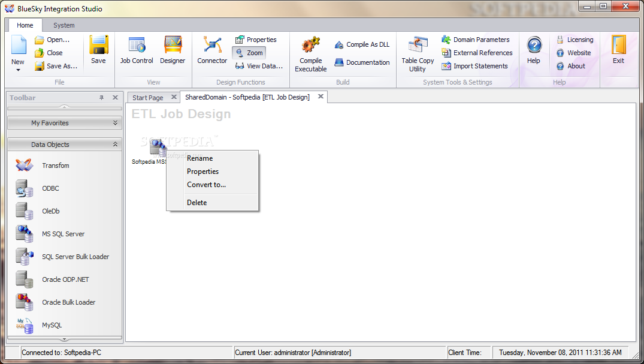Open Licensing in Help group
This screenshot has width=644, height=364.
(x=575, y=40)
